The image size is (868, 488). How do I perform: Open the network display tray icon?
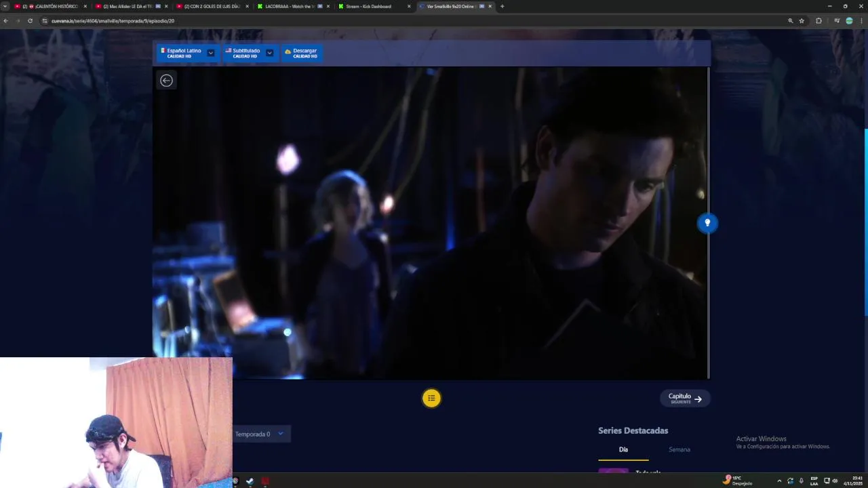point(827,481)
